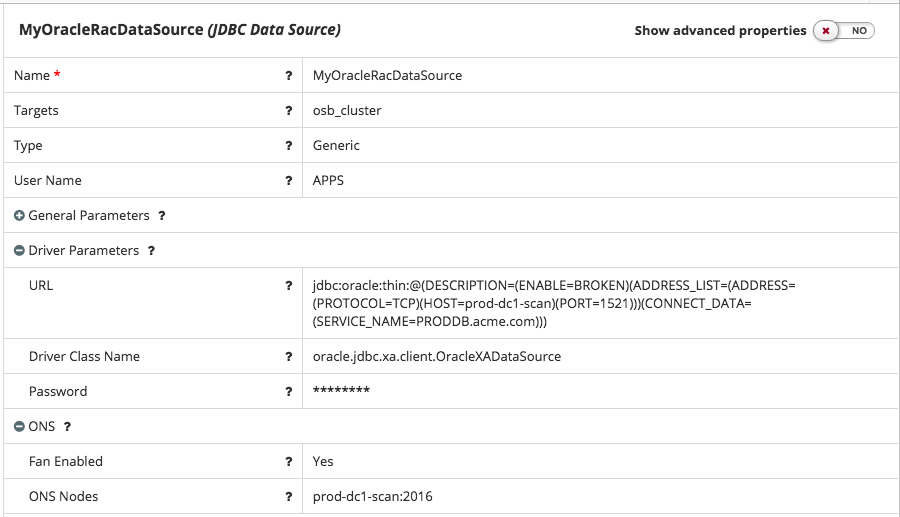Click the help icon beside Name
900x517 pixels.
pos(289,76)
